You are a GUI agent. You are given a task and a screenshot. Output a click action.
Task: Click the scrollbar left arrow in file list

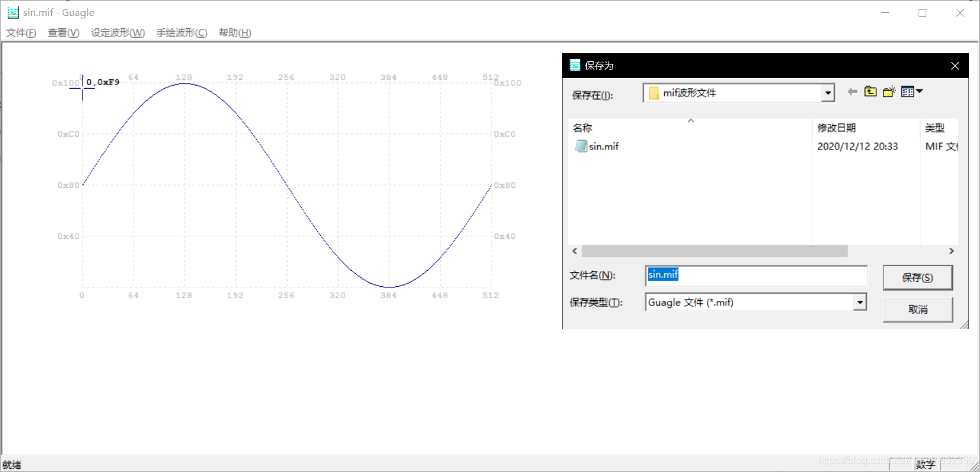pos(574,251)
